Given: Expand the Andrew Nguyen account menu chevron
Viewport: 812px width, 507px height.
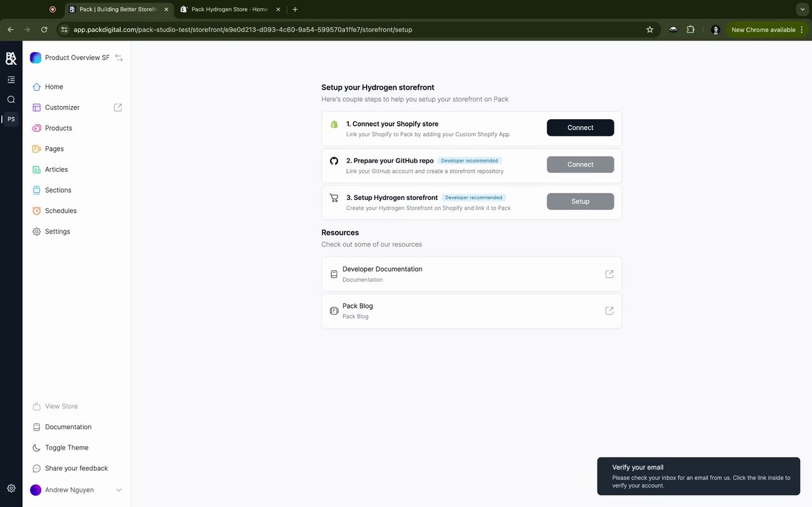Looking at the screenshot, I should (119, 490).
